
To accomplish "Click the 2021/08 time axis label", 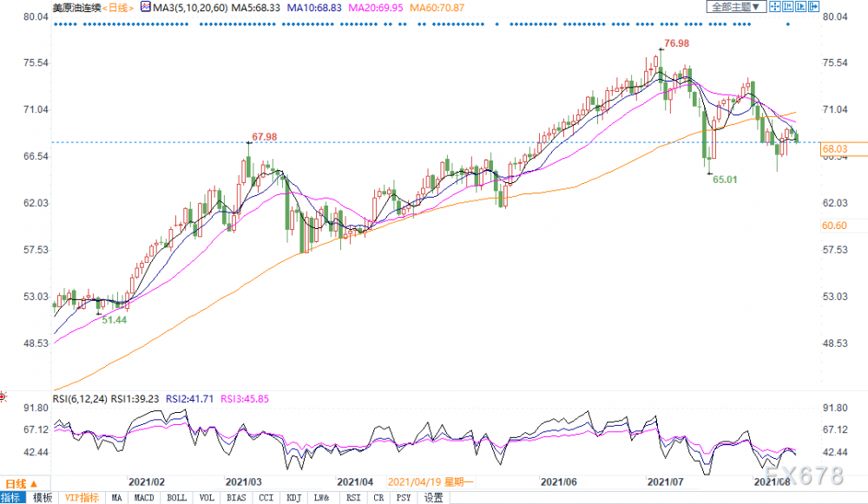I will tap(773, 481).
